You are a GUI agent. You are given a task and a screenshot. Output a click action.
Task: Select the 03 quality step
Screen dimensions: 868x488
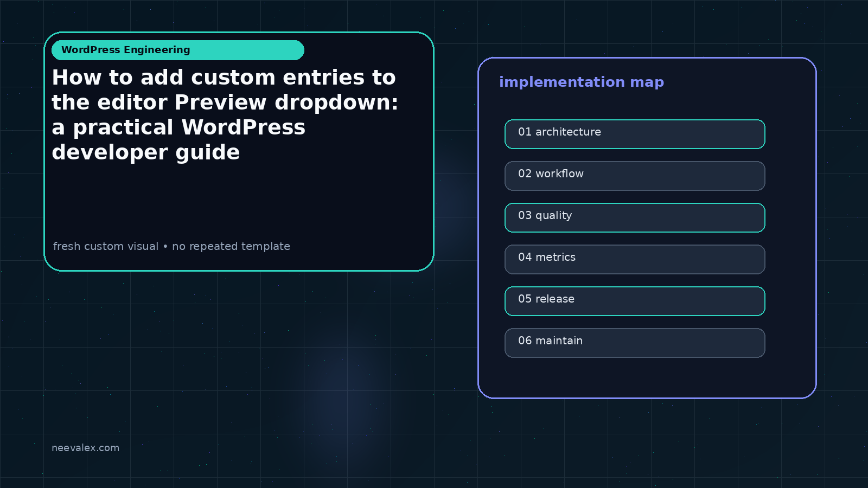pos(635,217)
